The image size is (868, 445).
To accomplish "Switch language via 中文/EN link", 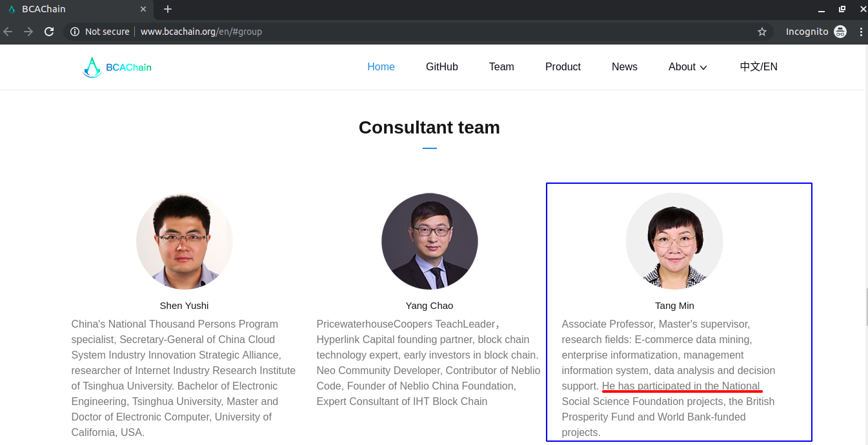I will pos(758,67).
